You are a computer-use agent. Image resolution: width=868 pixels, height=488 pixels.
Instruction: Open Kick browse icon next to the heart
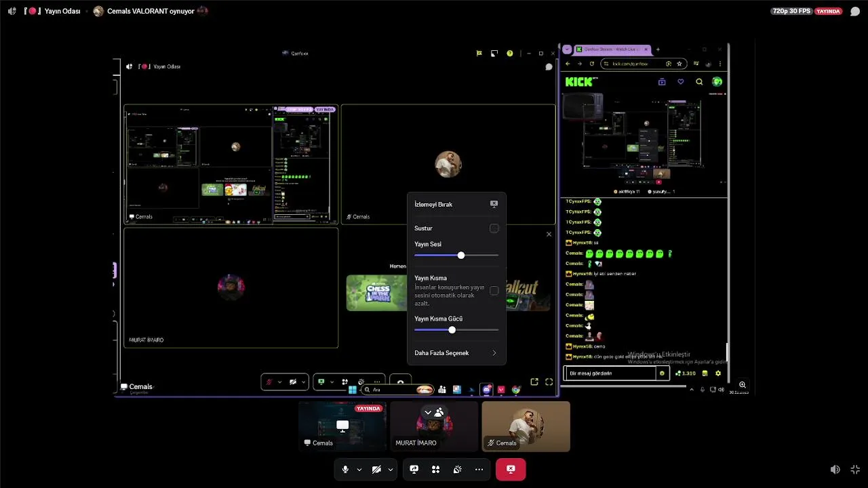(662, 82)
